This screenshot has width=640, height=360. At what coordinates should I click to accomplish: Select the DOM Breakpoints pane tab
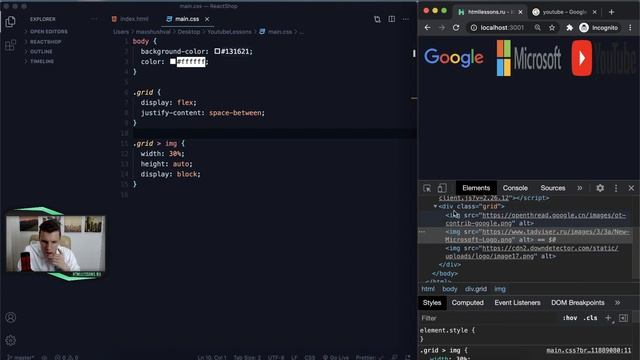[578, 303]
